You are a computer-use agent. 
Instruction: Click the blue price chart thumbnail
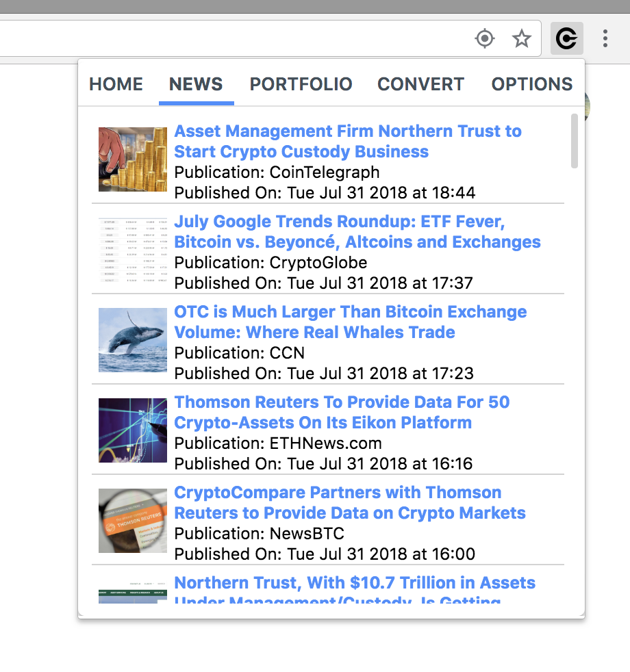click(131, 430)
